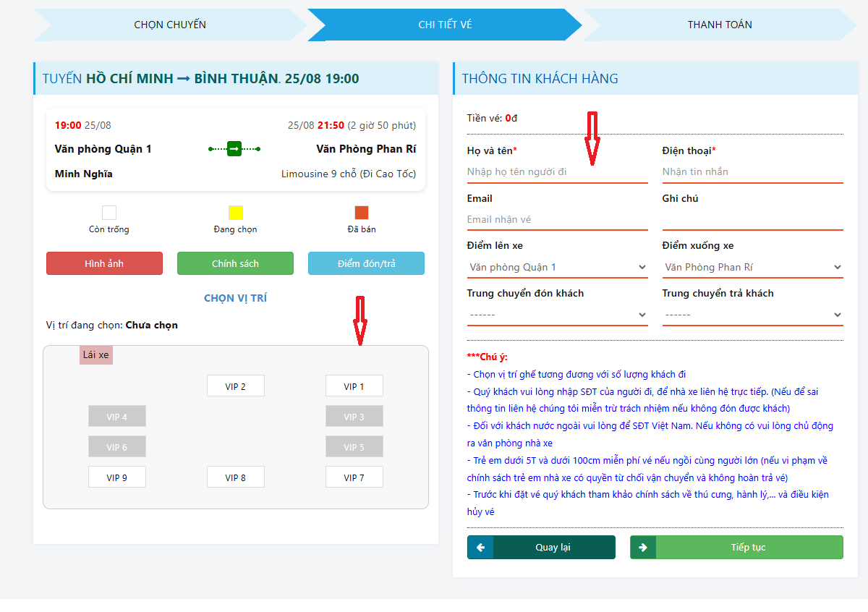This screenshot has width=868, height=612.
Task: Open the Chính sách button
Action: click(x=235, y=264)
